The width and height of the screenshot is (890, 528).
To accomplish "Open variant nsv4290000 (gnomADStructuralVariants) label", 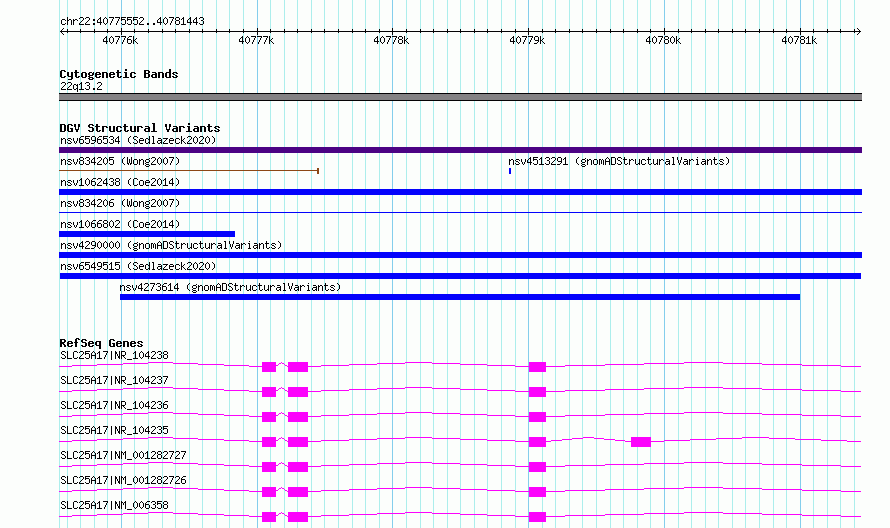I will (x=171, y=245).
